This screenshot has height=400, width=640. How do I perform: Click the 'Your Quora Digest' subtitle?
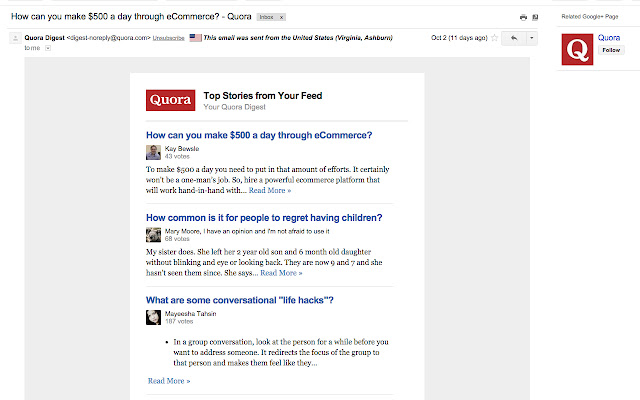(235, 107)
